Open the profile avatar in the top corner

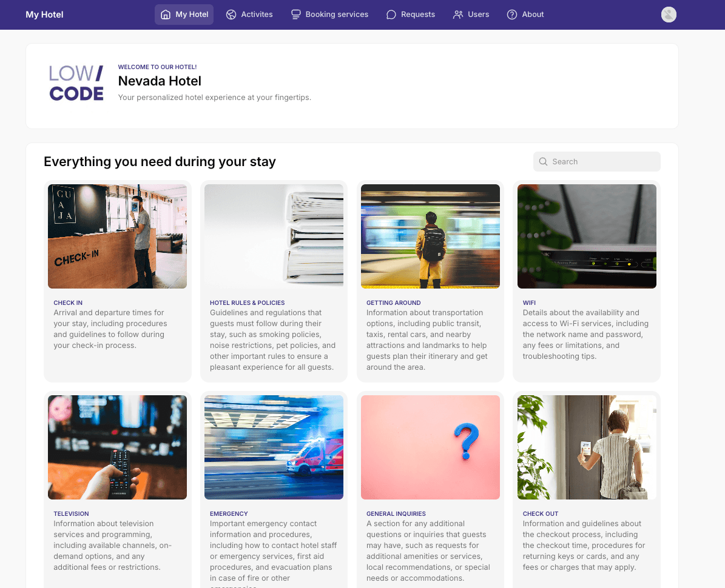669,14
